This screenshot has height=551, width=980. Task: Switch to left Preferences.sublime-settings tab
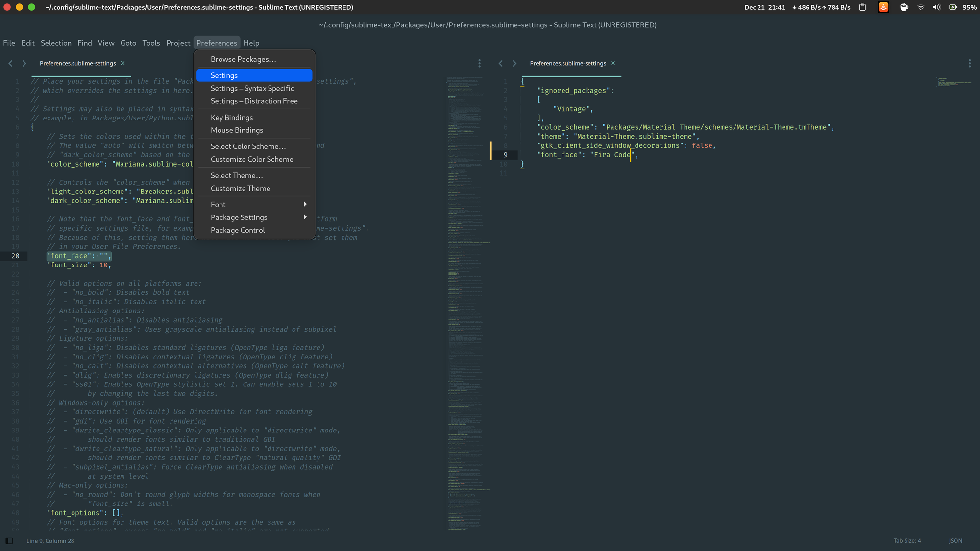[x=78, y=63]
